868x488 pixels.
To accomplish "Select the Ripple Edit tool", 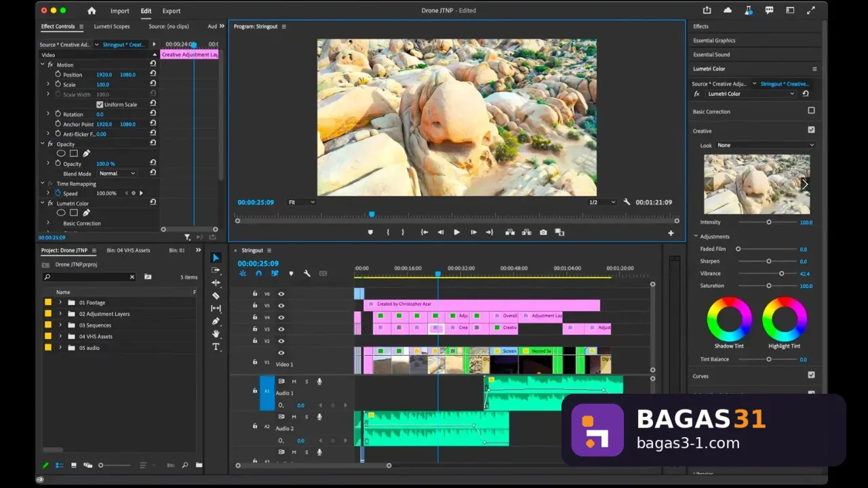I will (216, 283).
